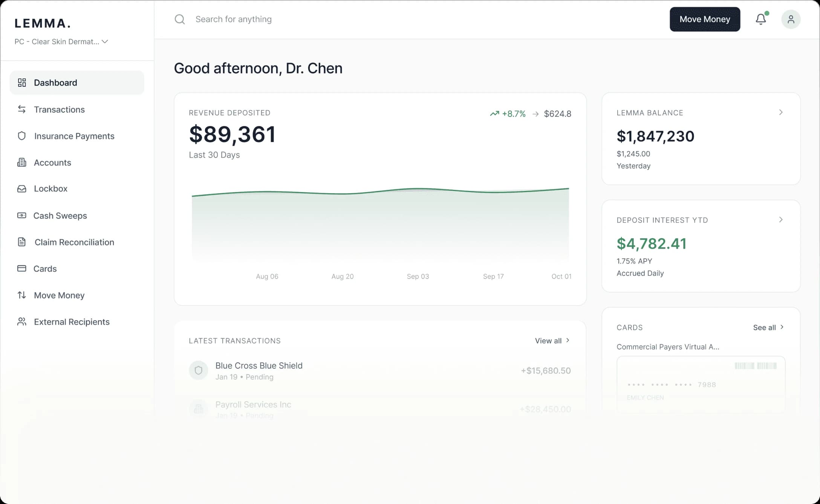Click the $1,847,230 balance value

[655, 136]
